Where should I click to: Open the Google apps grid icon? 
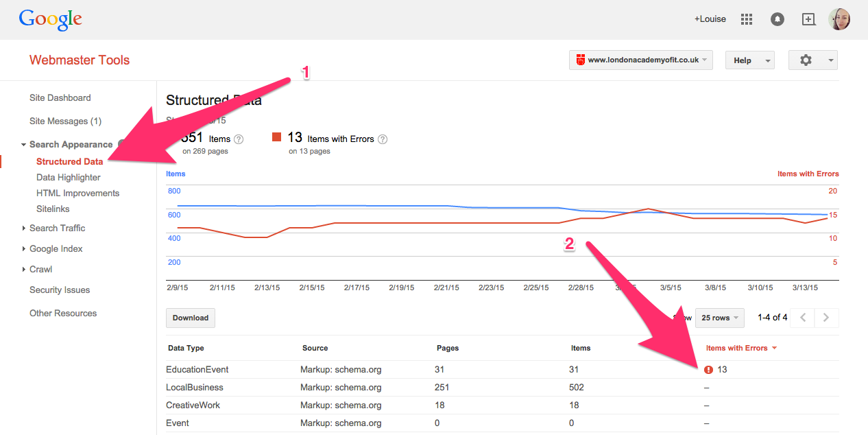[746, 19]
